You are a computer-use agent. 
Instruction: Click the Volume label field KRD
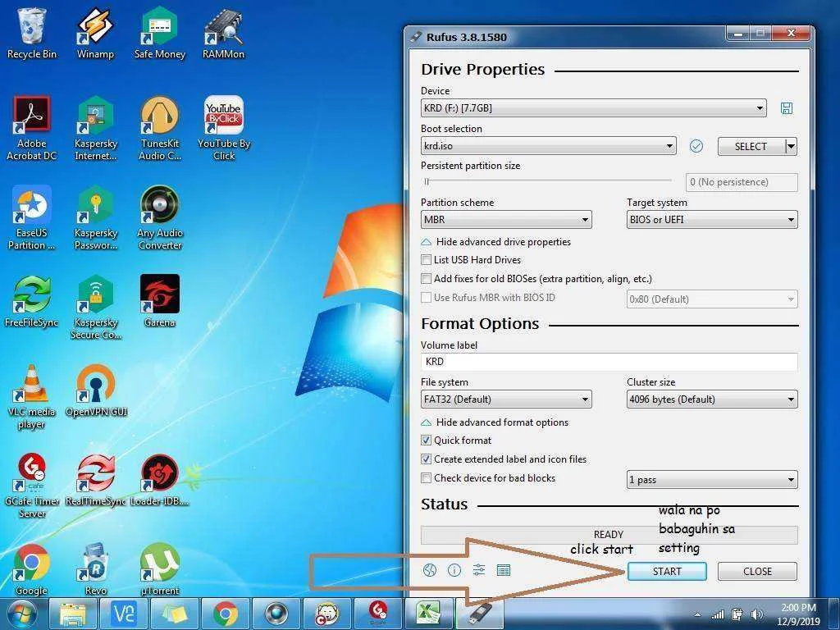coord(609,362)
